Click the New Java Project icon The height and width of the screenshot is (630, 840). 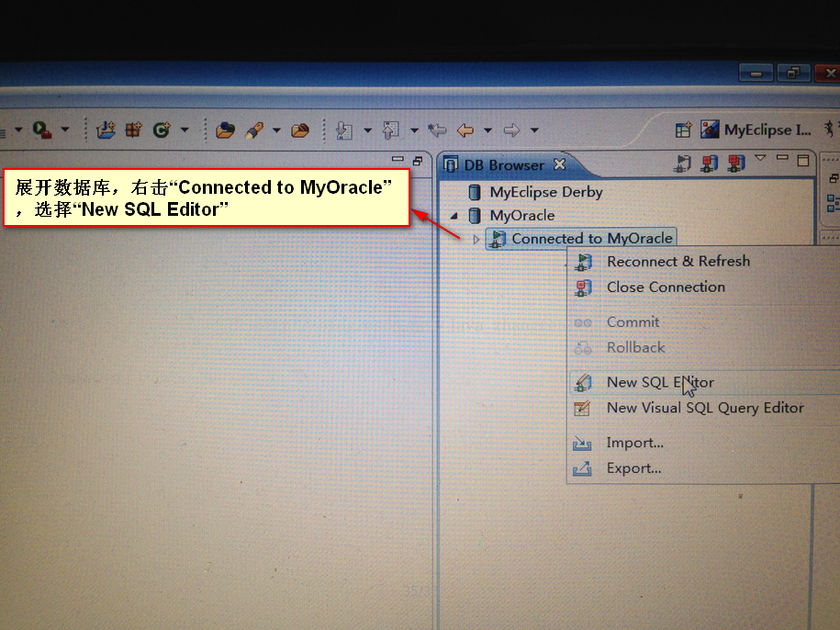tap(106, 130)
